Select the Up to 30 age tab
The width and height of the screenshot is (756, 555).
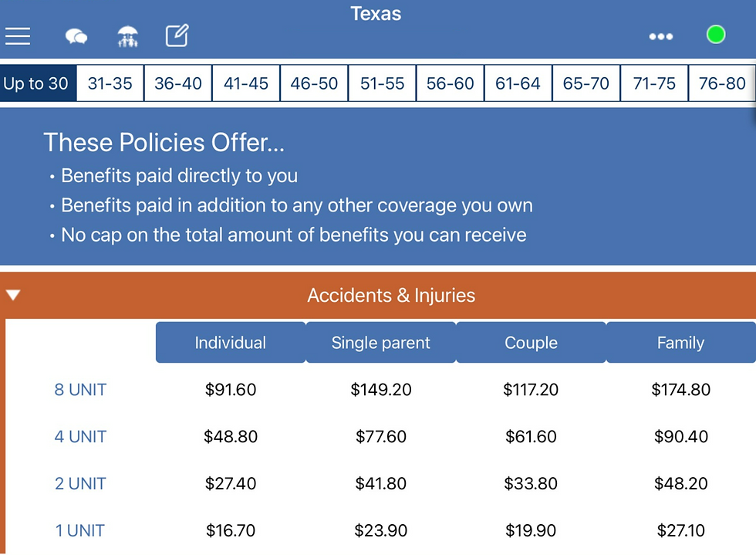tap(36, 83)
